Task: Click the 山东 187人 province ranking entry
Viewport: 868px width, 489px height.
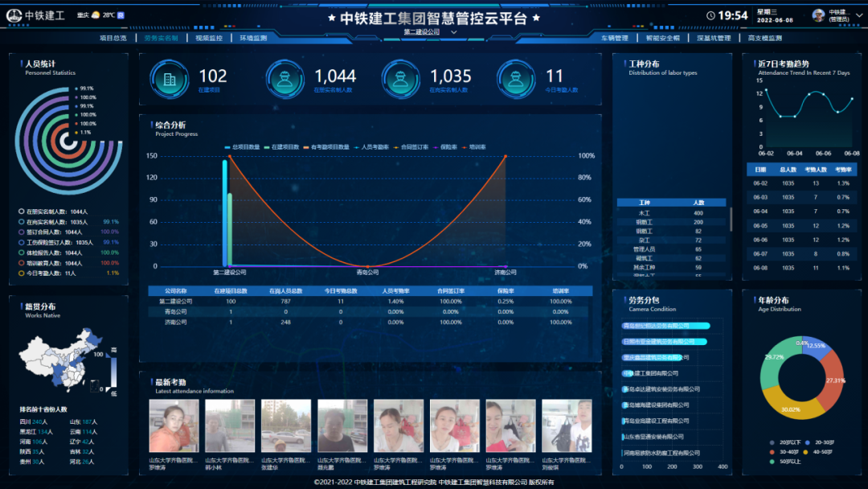Action: (84, 422)
